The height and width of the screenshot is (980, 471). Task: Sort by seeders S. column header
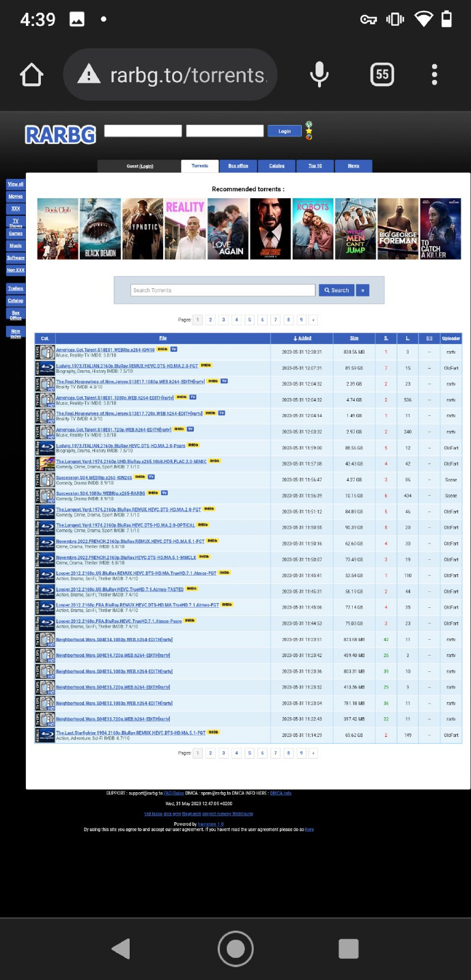(386, 338)
